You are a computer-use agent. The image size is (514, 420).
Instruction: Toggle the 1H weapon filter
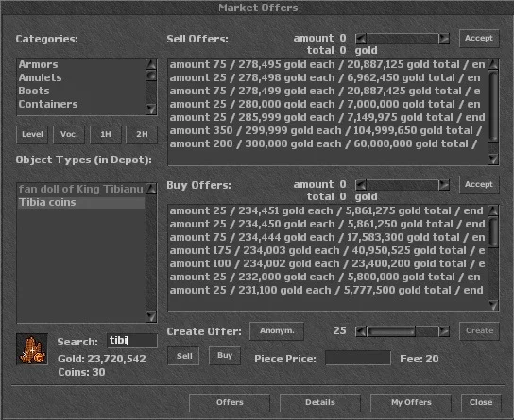pos(106,135)
